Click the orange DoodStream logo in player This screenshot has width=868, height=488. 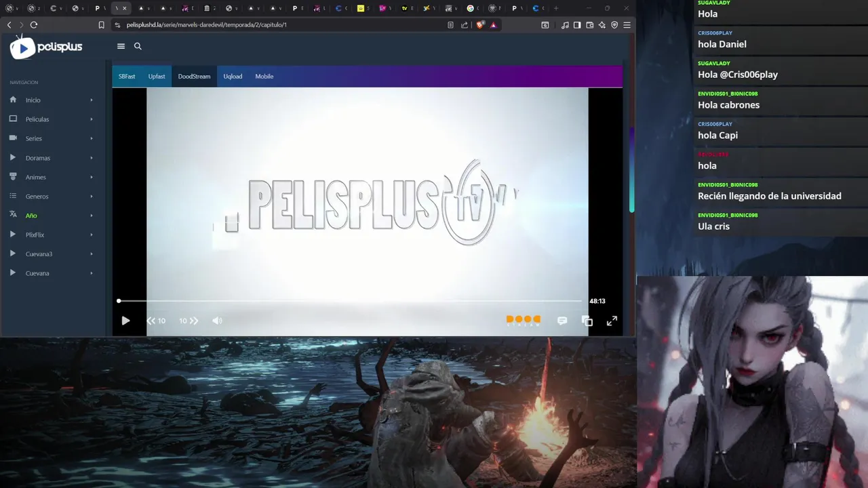coord(524,321)
